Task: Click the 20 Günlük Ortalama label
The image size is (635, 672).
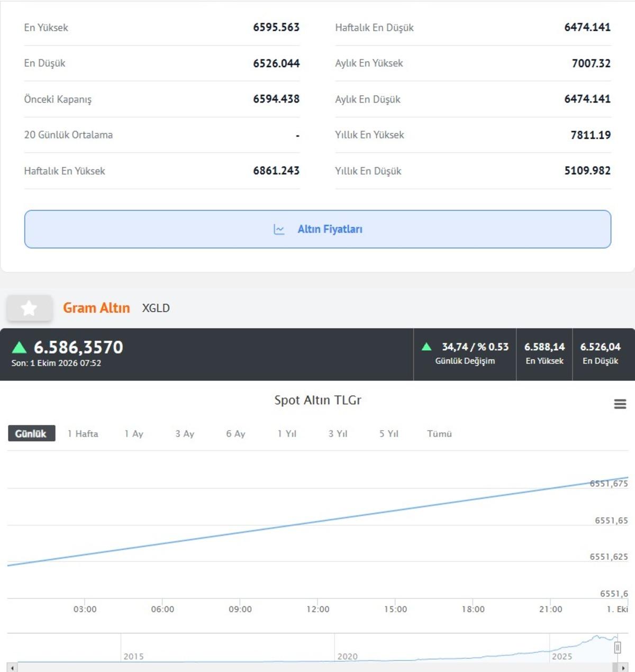Action: [x=68, y=135]
